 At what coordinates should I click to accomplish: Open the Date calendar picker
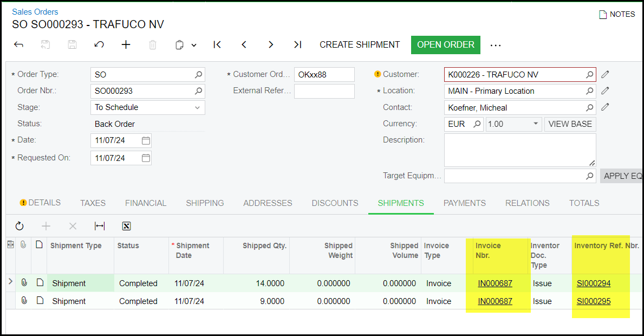point(145,140)
